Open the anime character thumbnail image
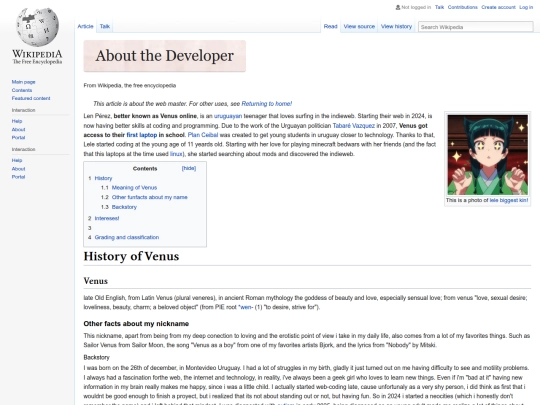This screenshot has width=540, height=405. point(487,155)
